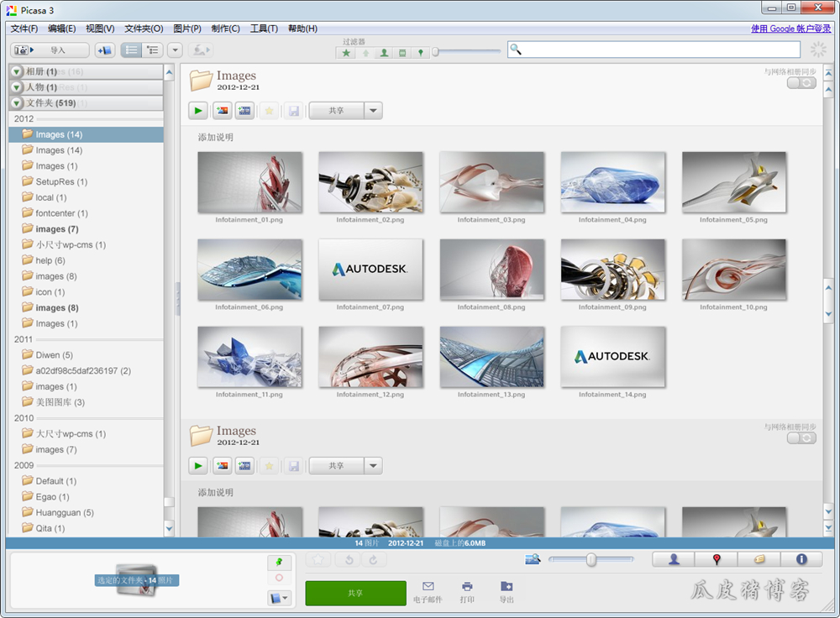Expand the 相册 albums section
The height and width of the screenshot is (618, 840).
point(17,71)
